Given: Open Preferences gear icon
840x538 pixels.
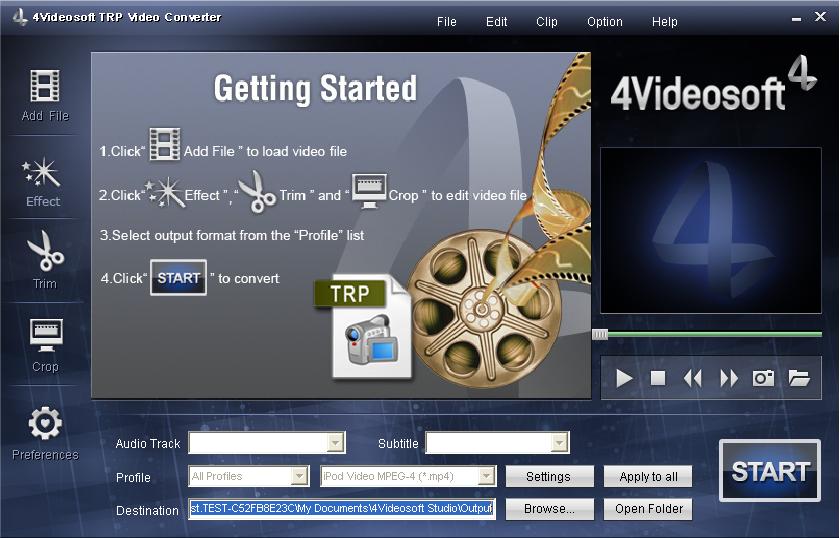Looking at the screenshot, I should click(45, 423).
